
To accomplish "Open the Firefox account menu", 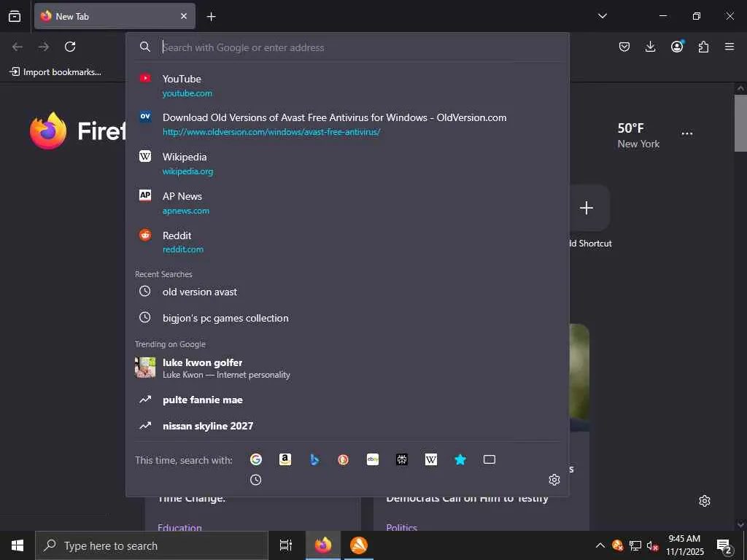I will pyautogui.click(x=677, y=46).
